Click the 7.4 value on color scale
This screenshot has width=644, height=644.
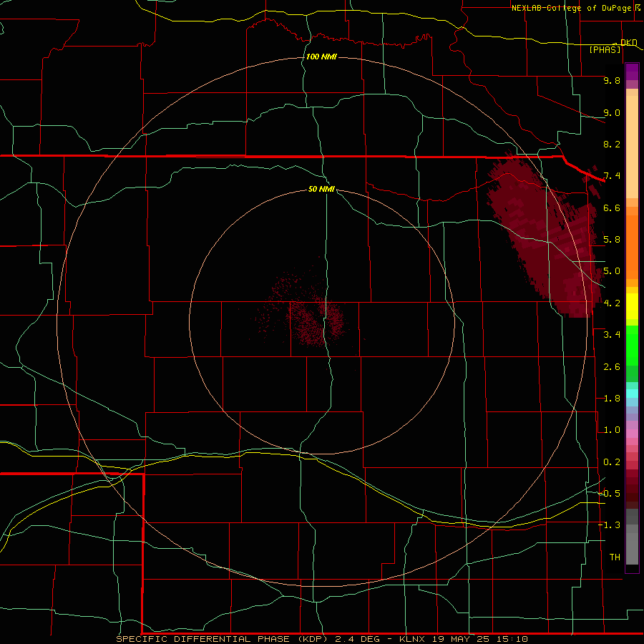coord(612,176)
